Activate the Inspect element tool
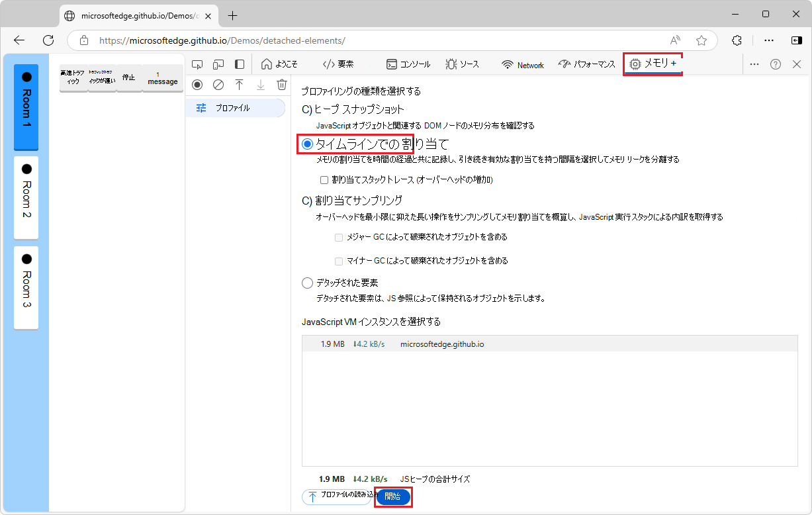 [197, 64]
